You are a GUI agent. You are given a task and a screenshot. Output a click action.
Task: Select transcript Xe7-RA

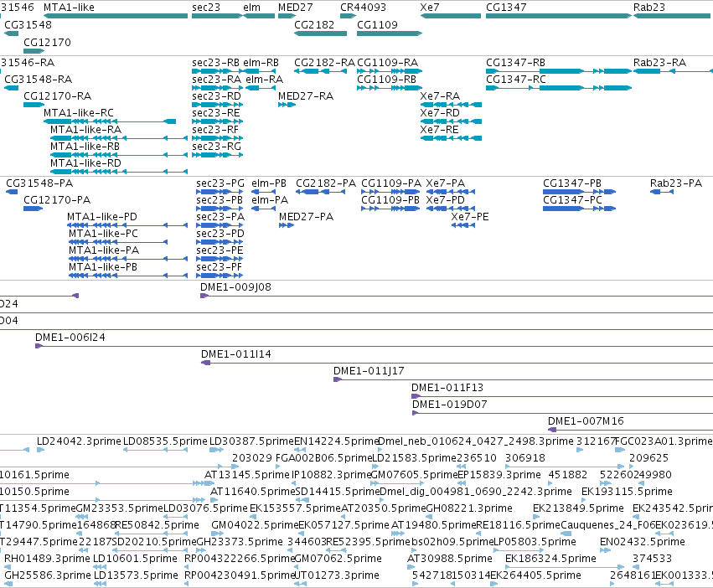pos(451,105)
